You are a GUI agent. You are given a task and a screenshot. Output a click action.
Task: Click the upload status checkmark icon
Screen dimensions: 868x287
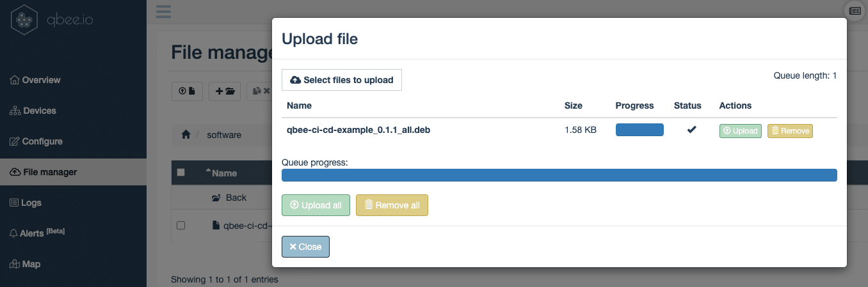691,130
